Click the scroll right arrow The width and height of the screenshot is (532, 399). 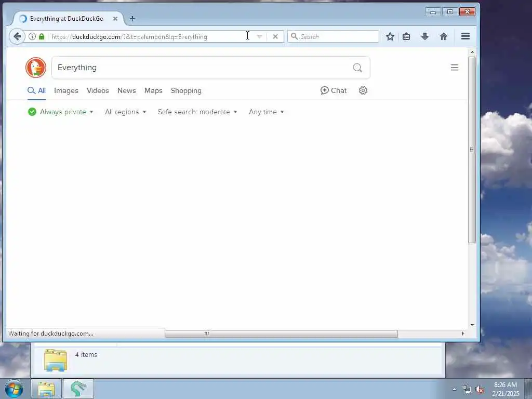463,334
